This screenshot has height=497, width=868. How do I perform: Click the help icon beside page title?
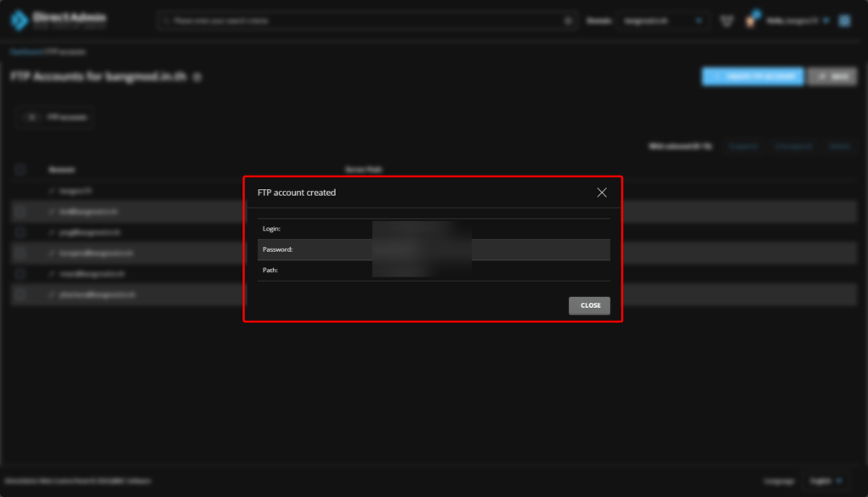click(x=198, y=77)
